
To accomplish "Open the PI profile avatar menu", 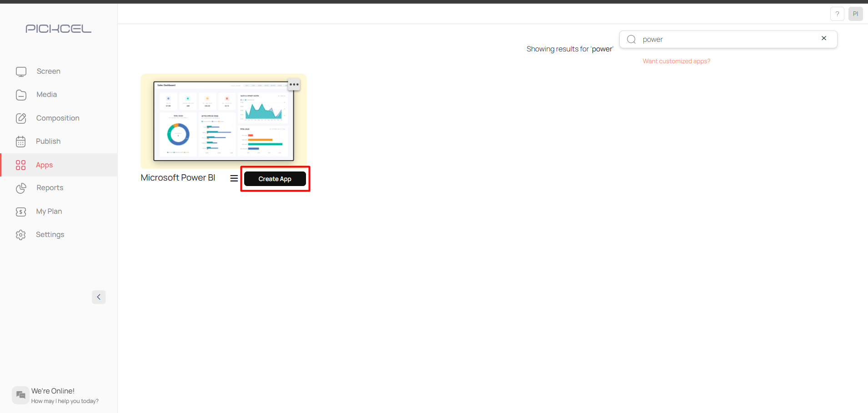I will pyautogui.click(x=855, y=14).
